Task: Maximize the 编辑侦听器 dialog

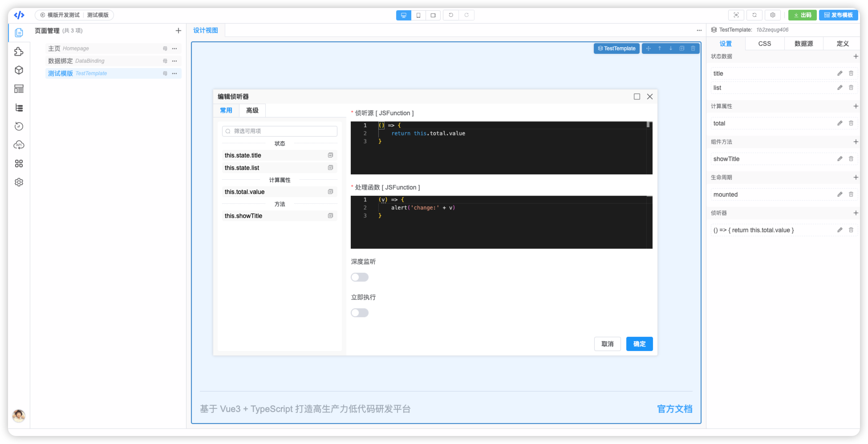Action: tap(637, 97)
